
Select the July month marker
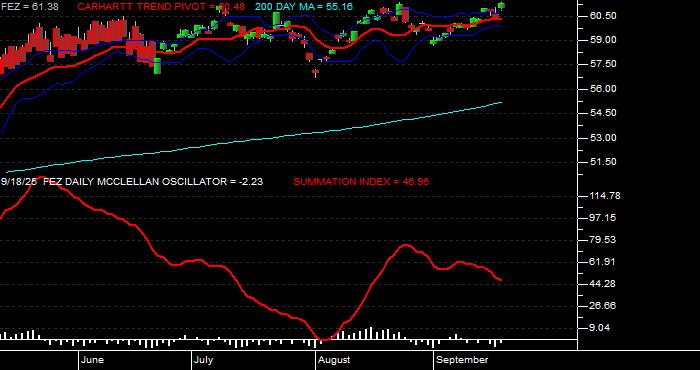click(x=204, y=360)
